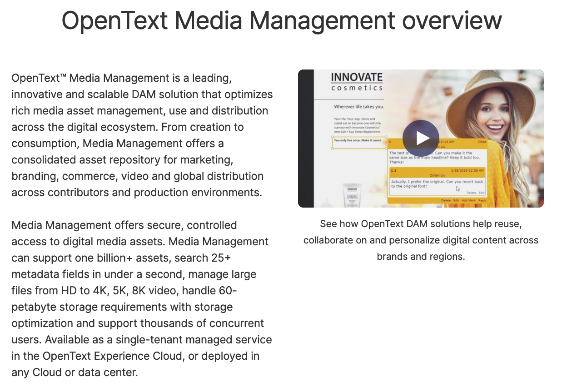The width and height of the screenshot is (562, 392).
Task: Click the Edit link beside Add Mark
Action: point(456,200)
